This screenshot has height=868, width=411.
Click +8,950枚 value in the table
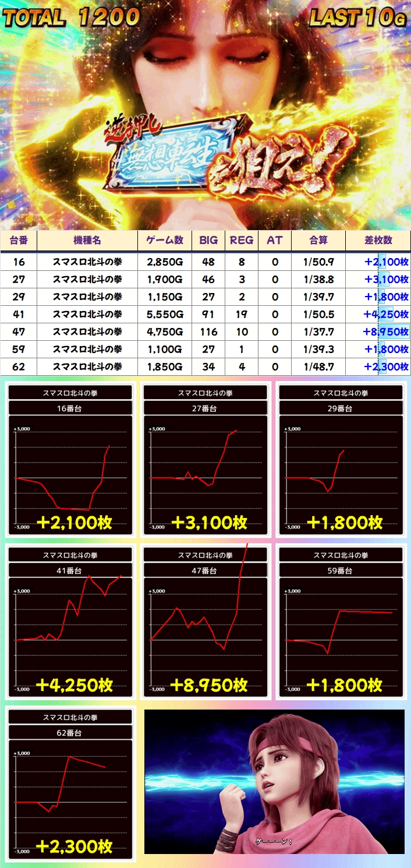tap(386, 332)
